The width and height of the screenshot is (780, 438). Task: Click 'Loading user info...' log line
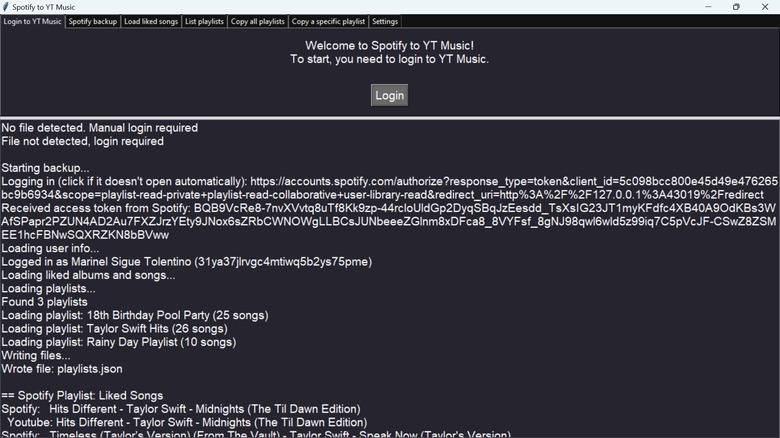[50, 248]
